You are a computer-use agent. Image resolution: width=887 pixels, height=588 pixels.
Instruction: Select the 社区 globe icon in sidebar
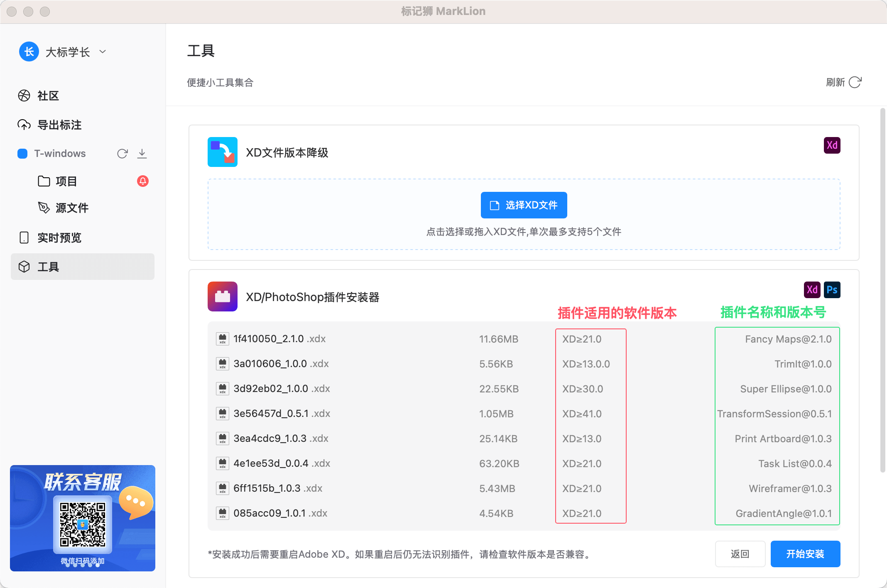pos(24,96)
